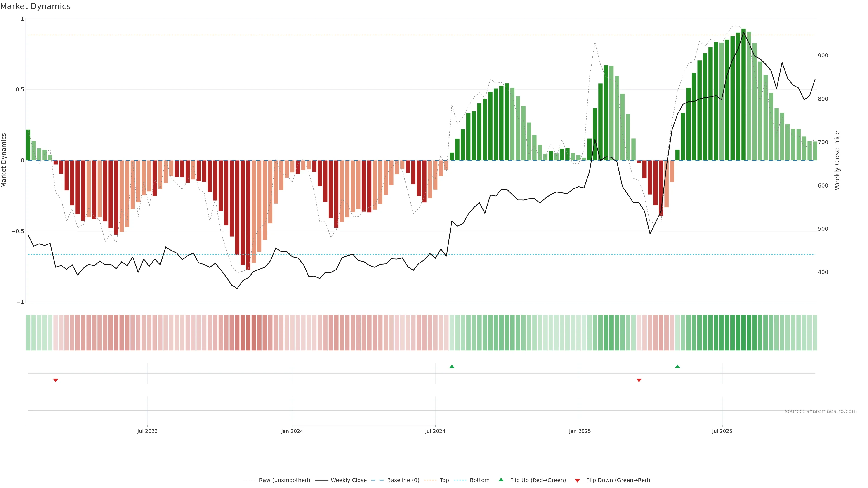Click the red flip-down marker before Jul 2023

point(56,380)
